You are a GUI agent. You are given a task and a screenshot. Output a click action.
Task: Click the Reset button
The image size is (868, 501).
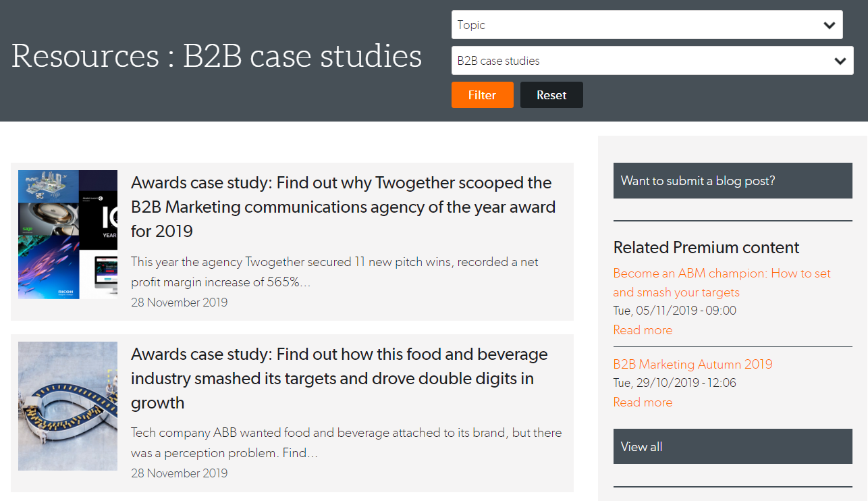coord(551,95)
